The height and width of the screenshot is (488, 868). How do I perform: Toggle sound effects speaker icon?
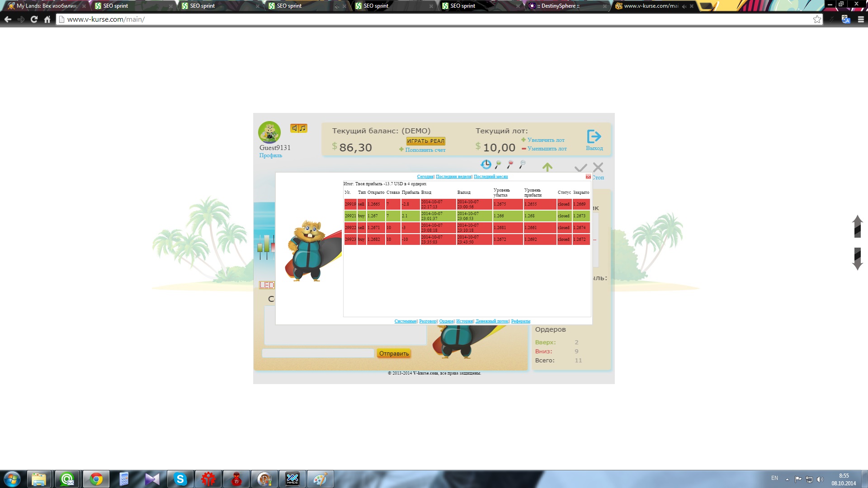[x=294, y=128]
